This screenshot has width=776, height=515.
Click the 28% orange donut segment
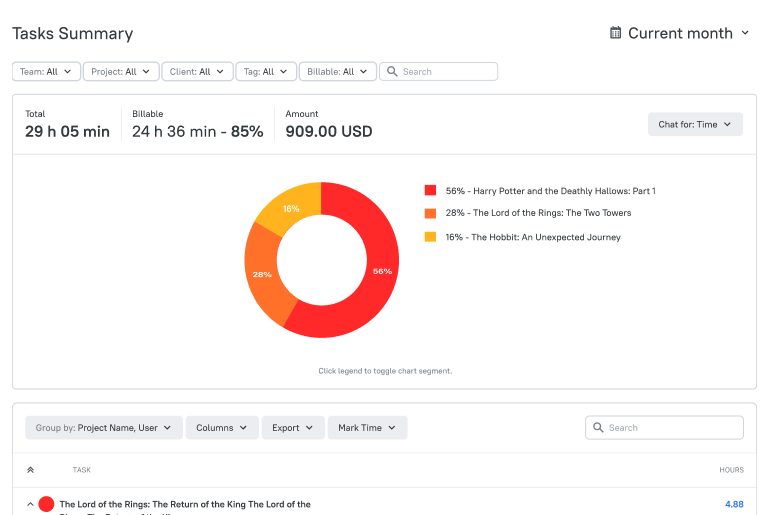[262, 274]
